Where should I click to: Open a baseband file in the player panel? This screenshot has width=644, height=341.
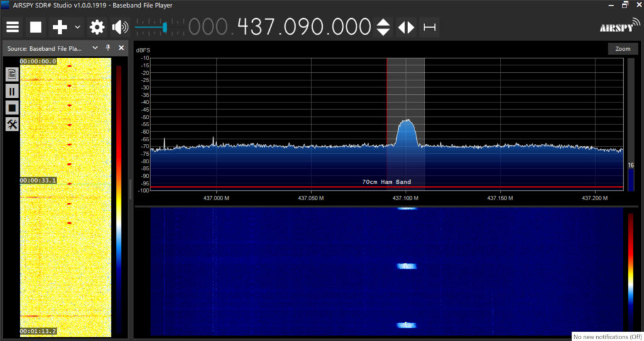[12, 74]
